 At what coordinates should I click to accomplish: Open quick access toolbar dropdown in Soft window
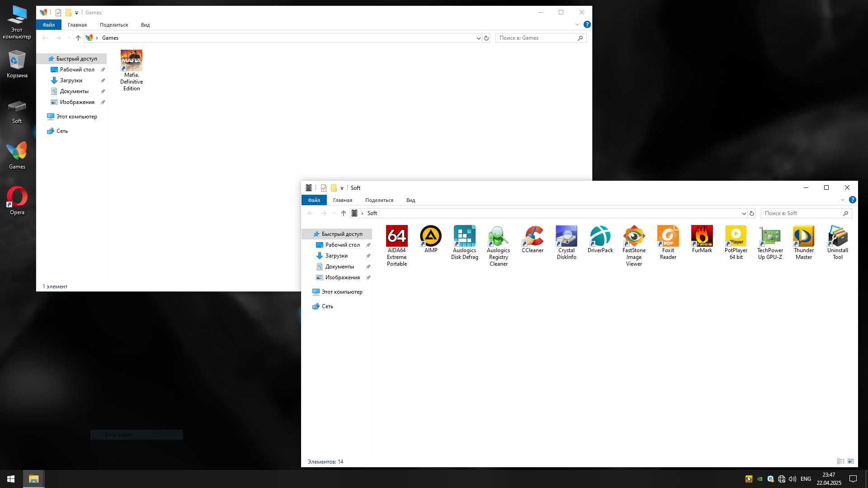pos(342,188)
